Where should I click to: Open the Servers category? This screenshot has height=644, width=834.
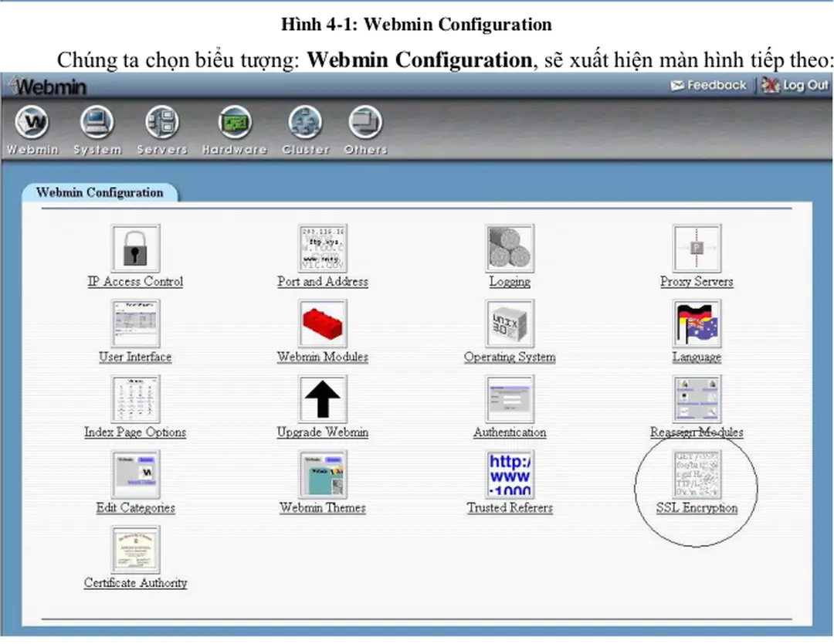[x=162, y=130]
